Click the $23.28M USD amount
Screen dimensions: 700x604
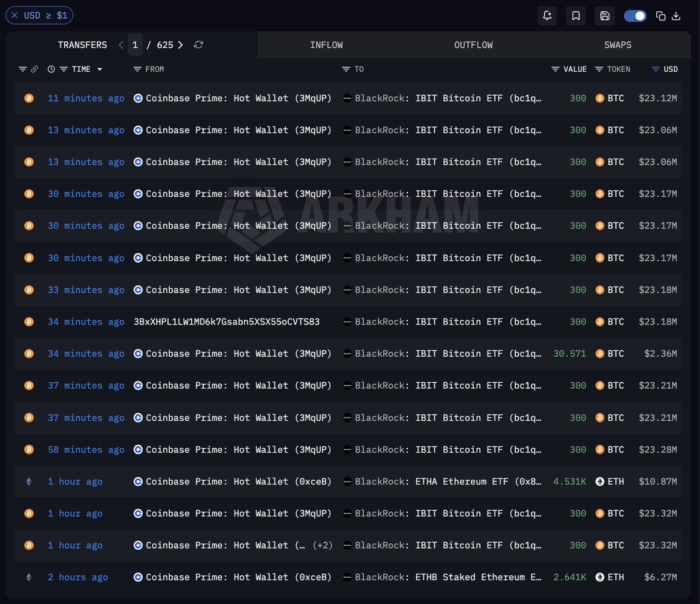[x=658, y=450]
